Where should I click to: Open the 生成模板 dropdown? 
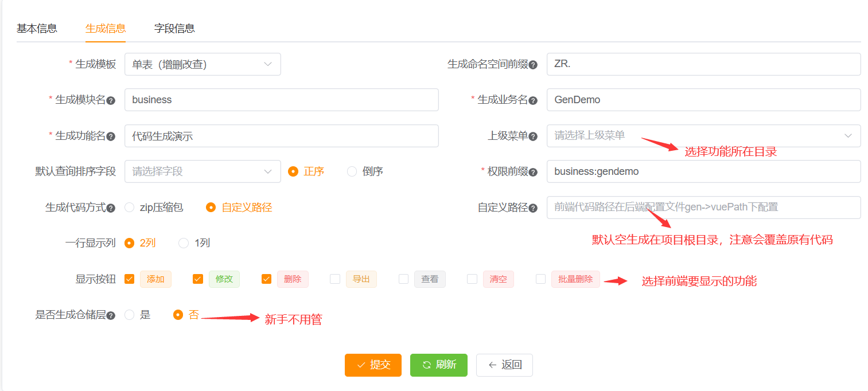[x=203, y=64]
